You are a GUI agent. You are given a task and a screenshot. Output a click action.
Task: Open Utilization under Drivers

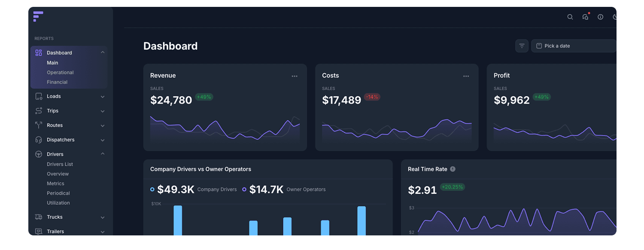[x=58, y=203]
